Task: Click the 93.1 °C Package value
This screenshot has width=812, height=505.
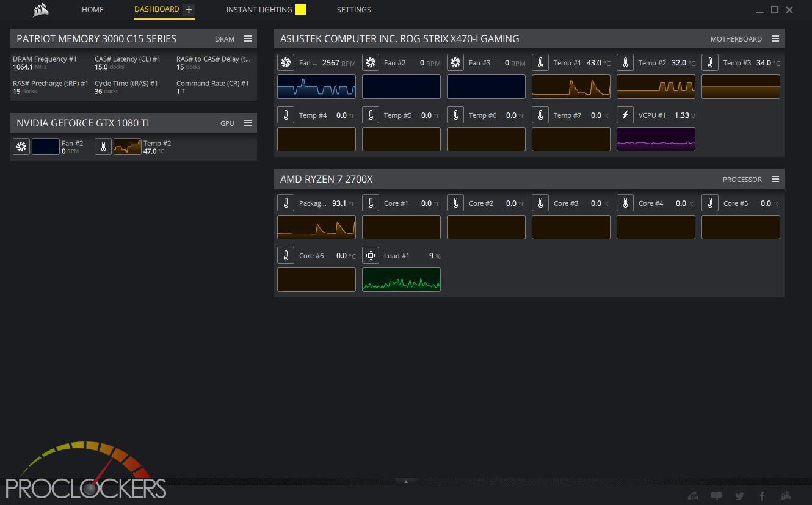Action: click(344, 203)
